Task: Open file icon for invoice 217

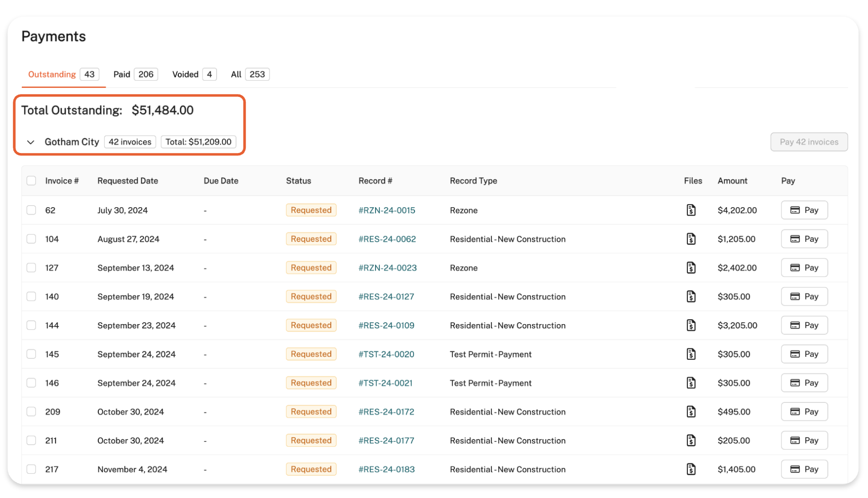Action: click(x=691, y=469)
